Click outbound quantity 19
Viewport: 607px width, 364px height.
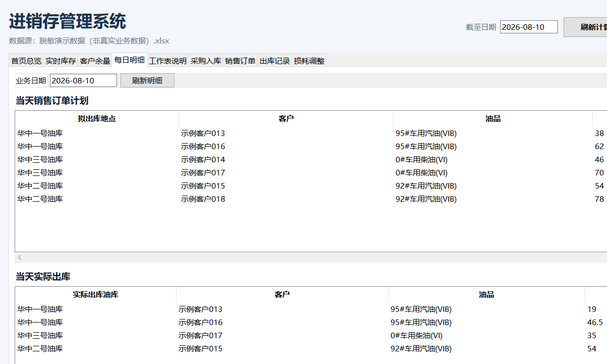[x=592, y=309]
